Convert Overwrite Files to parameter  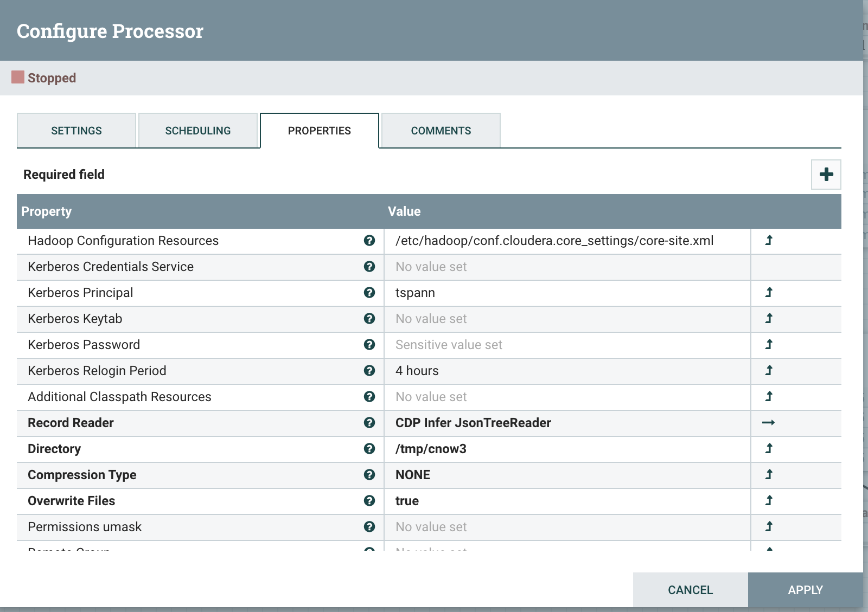769,500
